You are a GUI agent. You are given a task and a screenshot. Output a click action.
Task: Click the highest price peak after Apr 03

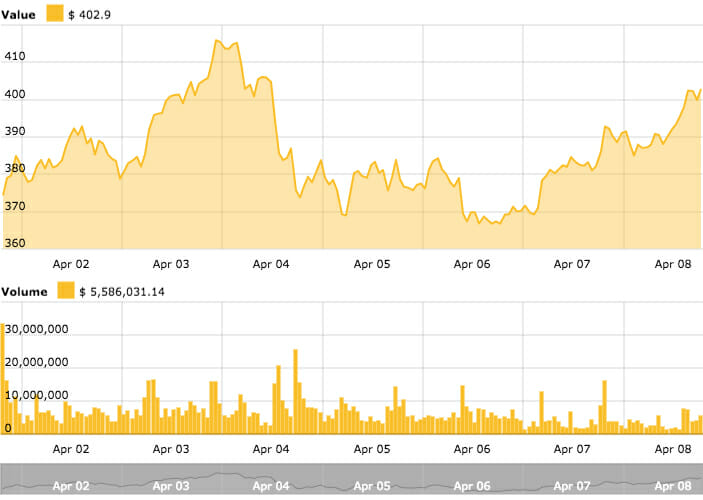pos(217,40)
